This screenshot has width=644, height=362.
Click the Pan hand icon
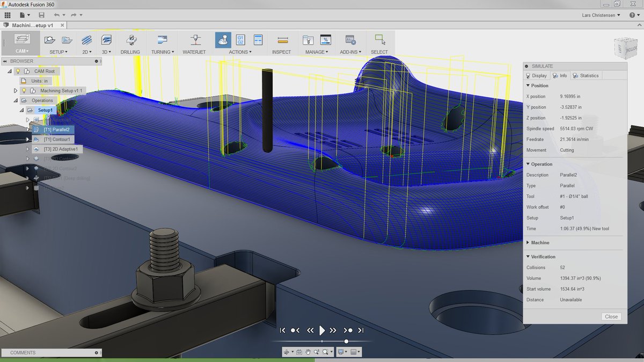(x=308, y=352)
